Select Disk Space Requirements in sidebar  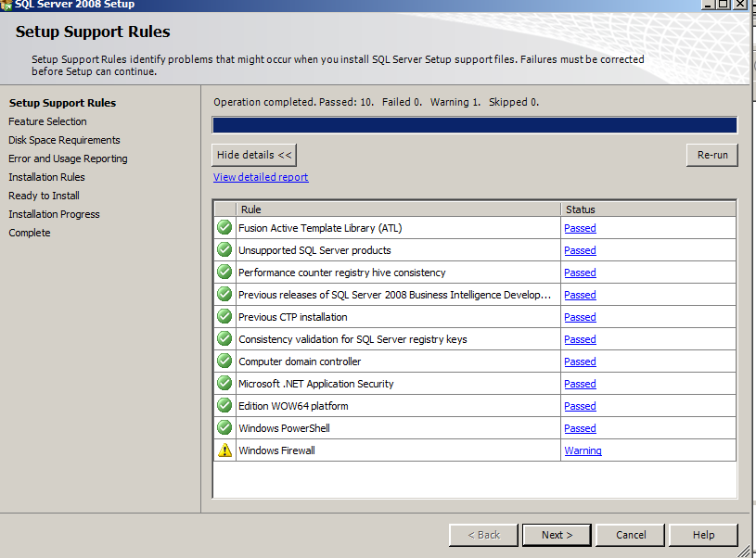[x=64, y=140]
